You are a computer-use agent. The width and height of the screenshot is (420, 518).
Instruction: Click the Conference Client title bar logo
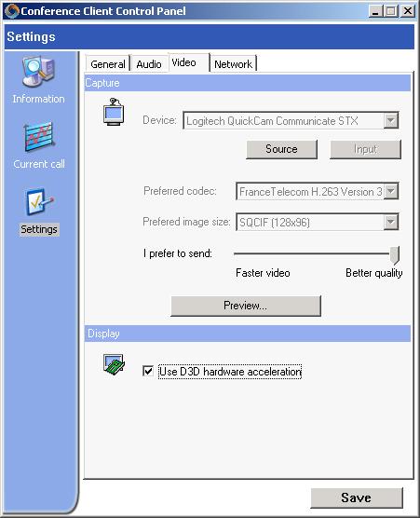[12, 11]
